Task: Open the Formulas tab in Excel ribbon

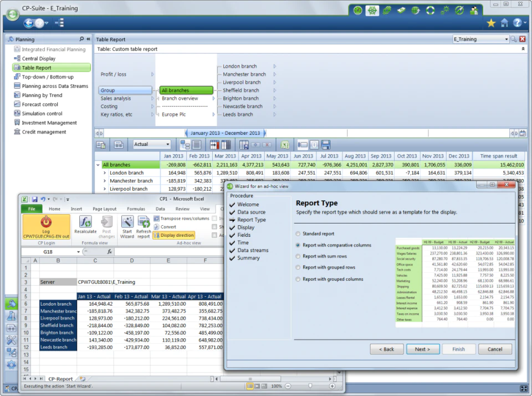Action: pos(136,209)
